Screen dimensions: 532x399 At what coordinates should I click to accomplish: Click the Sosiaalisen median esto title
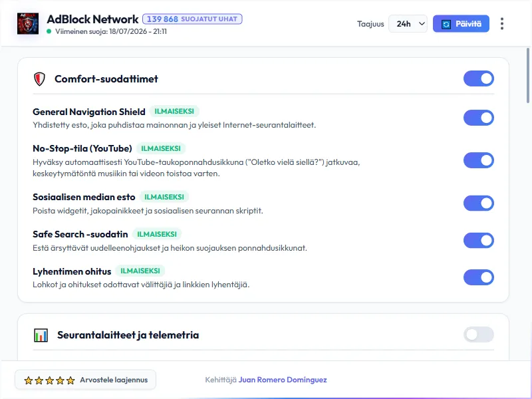tap(84, 197)
